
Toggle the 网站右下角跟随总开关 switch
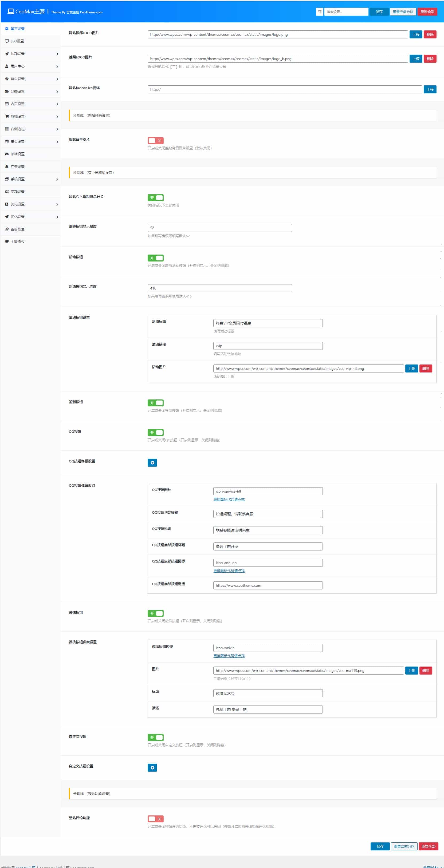tap(155, 197)
